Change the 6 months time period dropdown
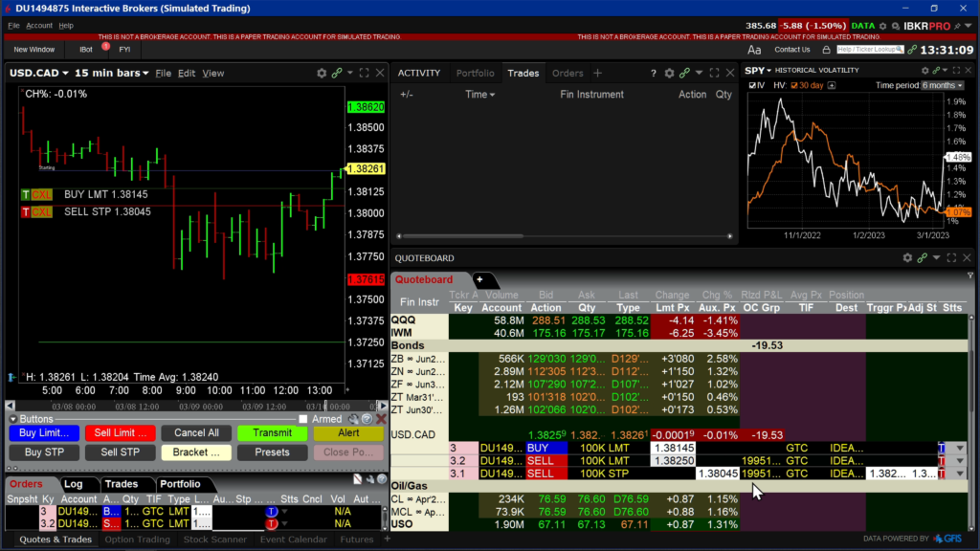 pyautogui.click(x=942, y=85)
